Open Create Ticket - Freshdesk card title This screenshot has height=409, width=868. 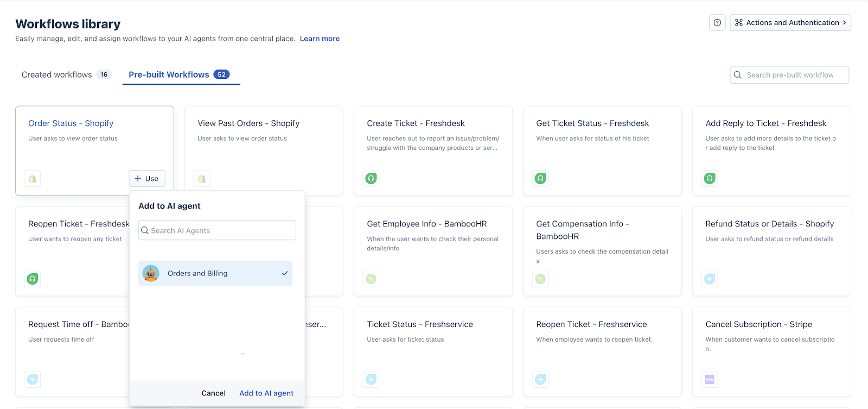point(416,123)
